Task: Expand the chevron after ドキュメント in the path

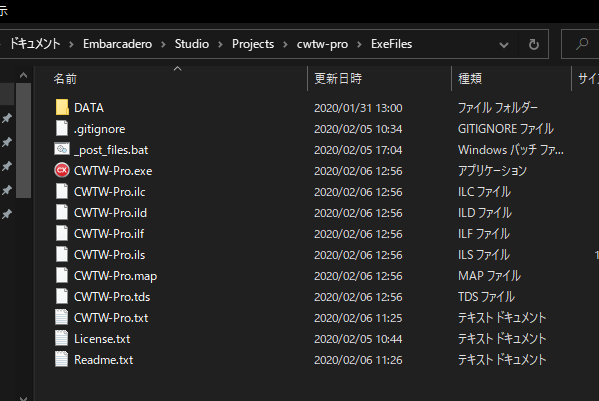Action: point(71,44)
